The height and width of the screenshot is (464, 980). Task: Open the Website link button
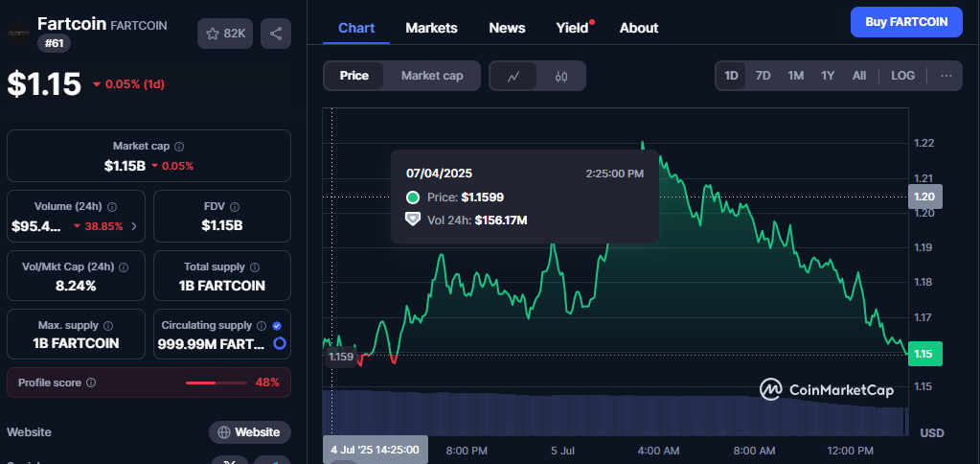pos(249,432)
